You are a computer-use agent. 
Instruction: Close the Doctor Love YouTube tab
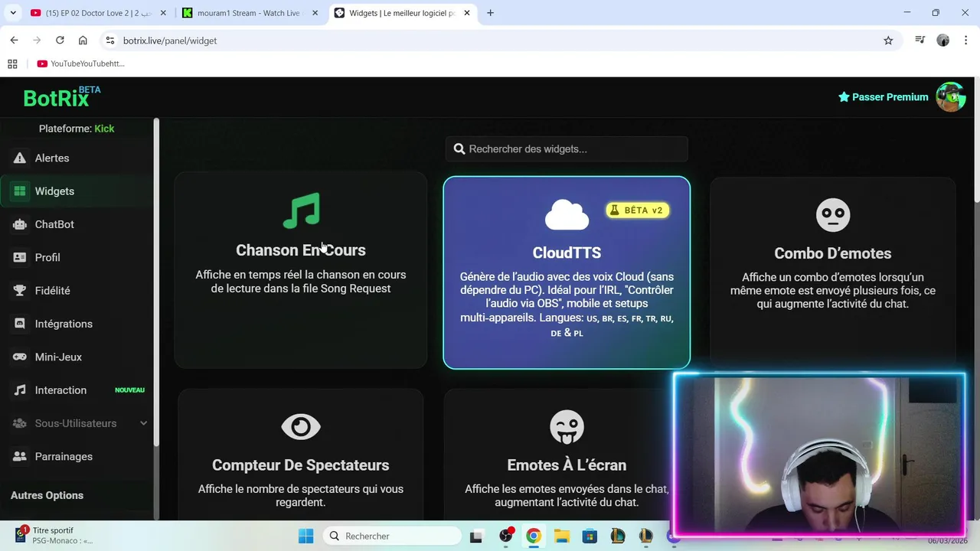pos(162,13)
